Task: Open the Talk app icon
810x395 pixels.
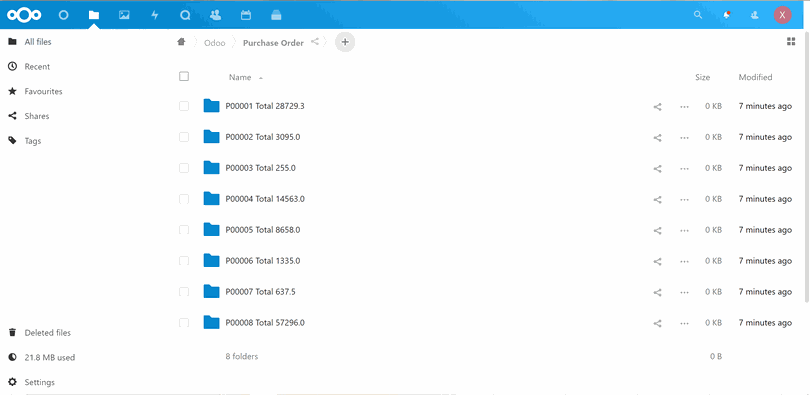Action: click(x=185, y=15)
